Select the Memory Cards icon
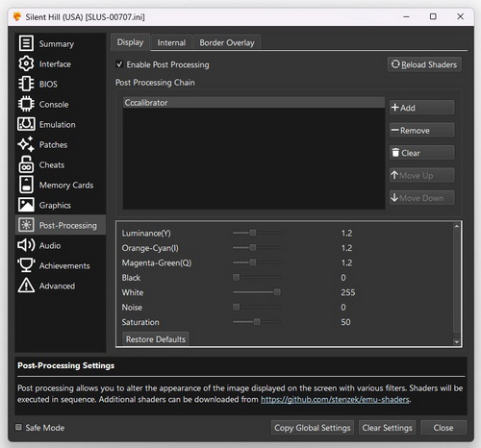The width and height of the screenshot is (481, 448). pos(26,185)
